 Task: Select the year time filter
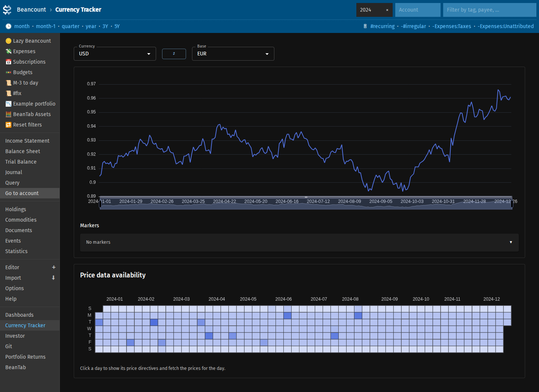pyautogui.click(x=91, y=26)
